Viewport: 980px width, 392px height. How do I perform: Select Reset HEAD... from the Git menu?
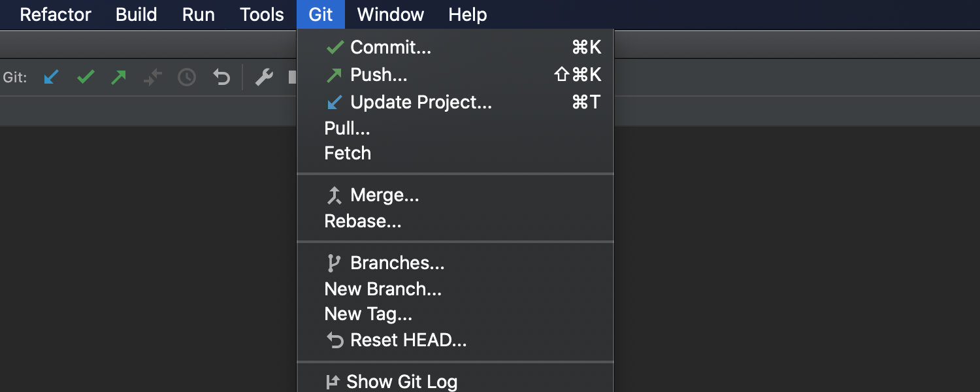[x=408, y=340]
